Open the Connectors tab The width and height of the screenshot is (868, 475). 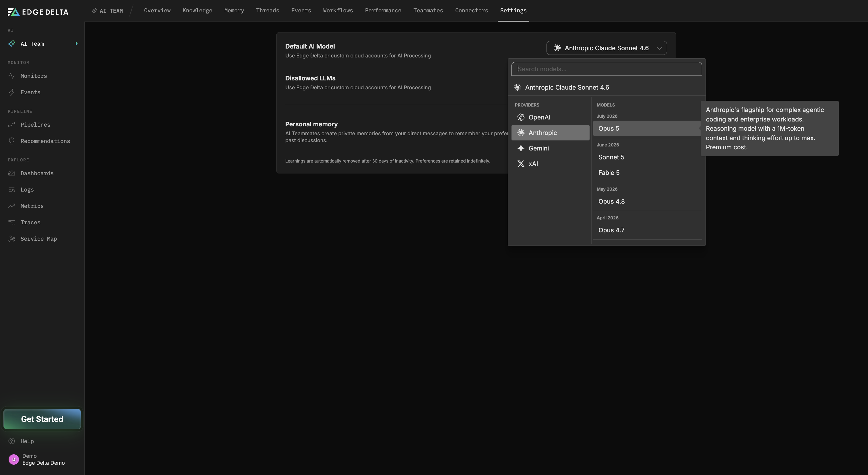pos(471,10)
